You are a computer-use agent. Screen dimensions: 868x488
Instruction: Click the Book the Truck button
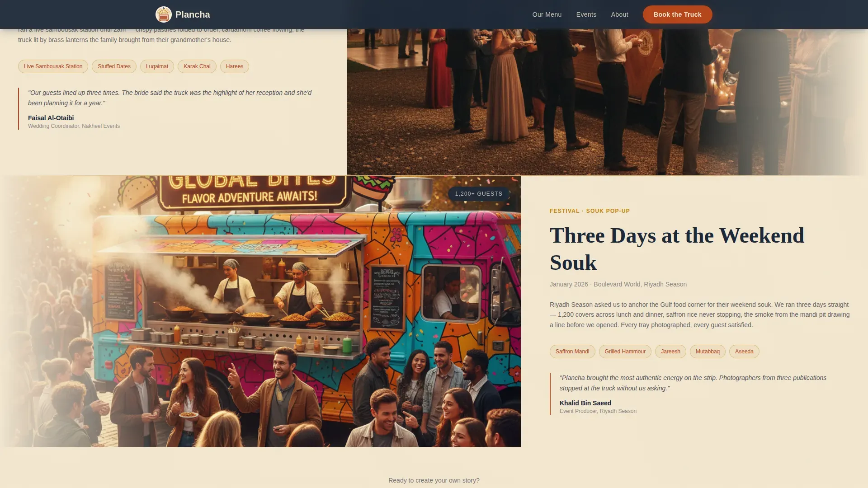point(677,14)
